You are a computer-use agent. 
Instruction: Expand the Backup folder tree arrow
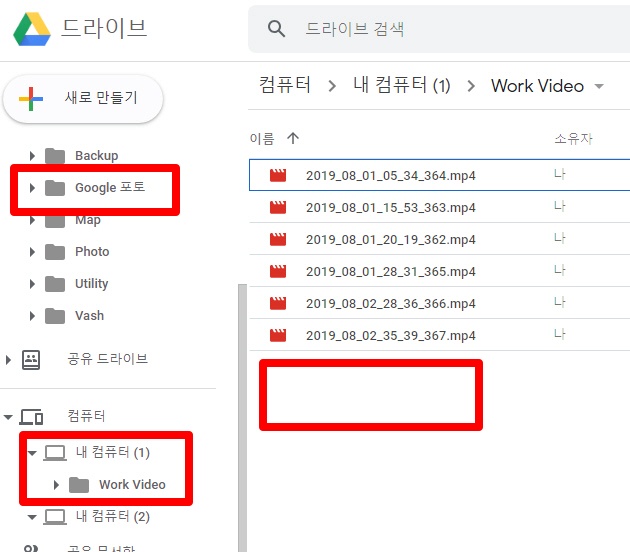(x=33, y=156)
